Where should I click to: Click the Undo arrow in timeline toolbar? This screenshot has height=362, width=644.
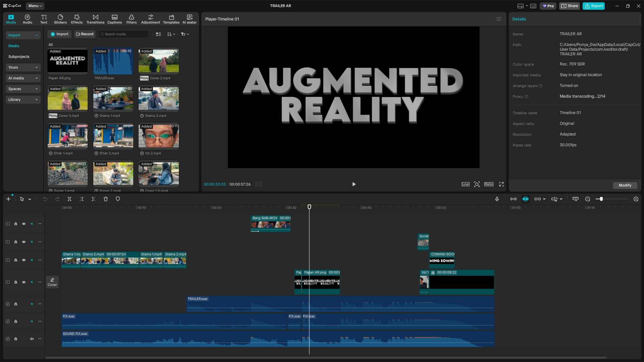(x=45, y=199)
